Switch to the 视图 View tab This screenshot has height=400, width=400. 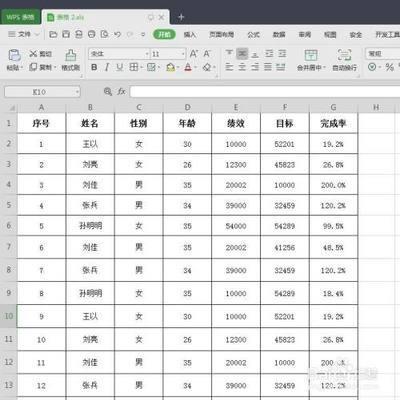coord(330,34)
